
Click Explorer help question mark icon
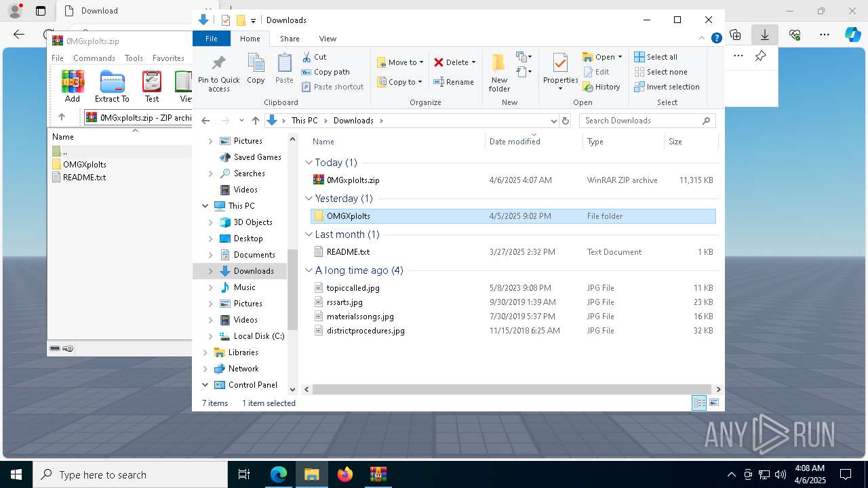point(716,39)
